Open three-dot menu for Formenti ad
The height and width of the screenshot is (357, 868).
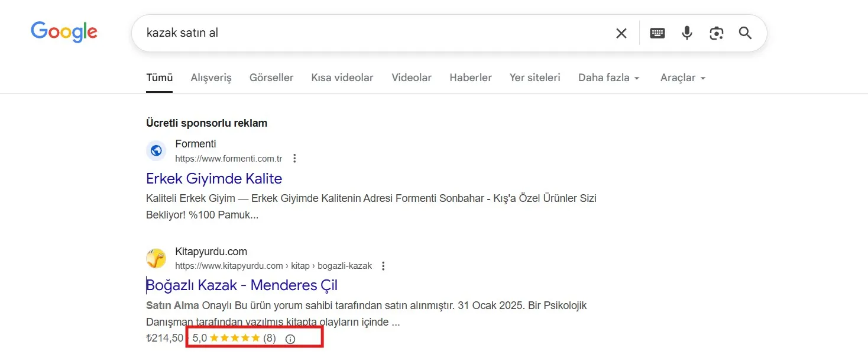(x=294, y=159)
